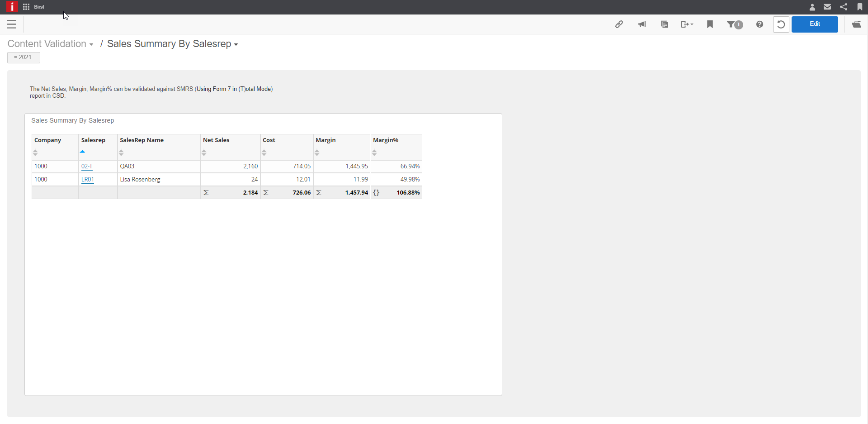Expand the export icon's dropdown arrow
Image resolution: width=868 pixels, height=424 pixels.
692,24
